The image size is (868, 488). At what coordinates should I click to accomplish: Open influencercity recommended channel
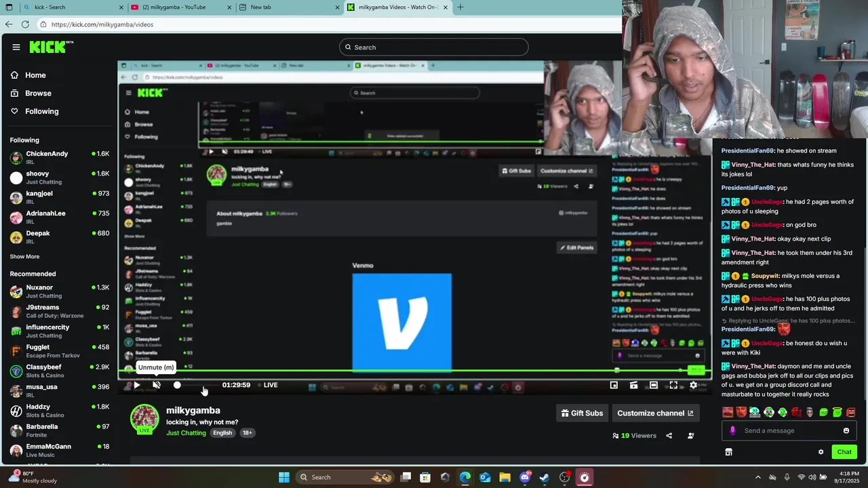(x=60, y=331)
